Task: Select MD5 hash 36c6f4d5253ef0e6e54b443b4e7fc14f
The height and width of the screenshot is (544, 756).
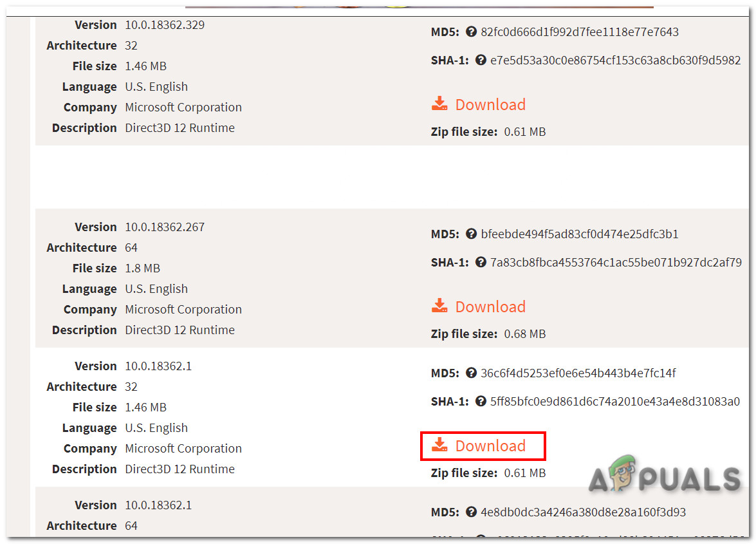Action: [x=578, y=373]
